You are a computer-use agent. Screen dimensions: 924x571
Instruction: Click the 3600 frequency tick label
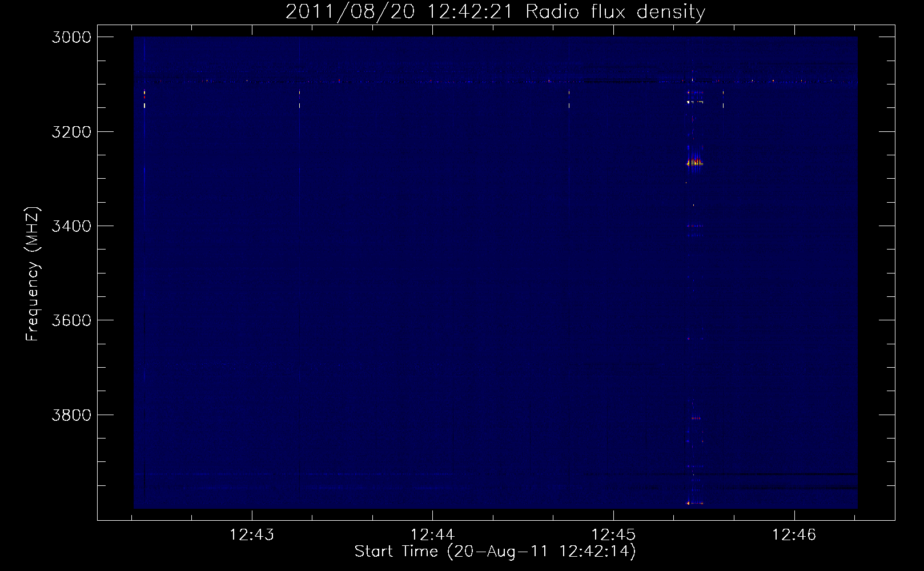[71, 320]
